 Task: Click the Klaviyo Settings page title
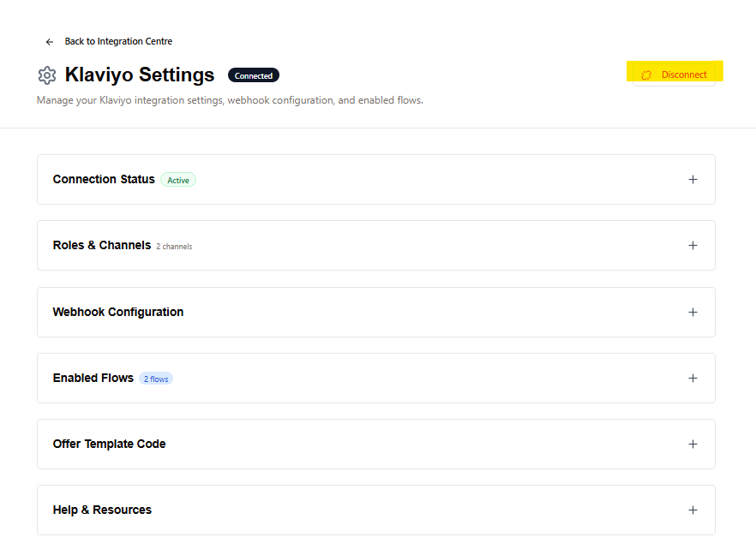click(x=140, y=75)
